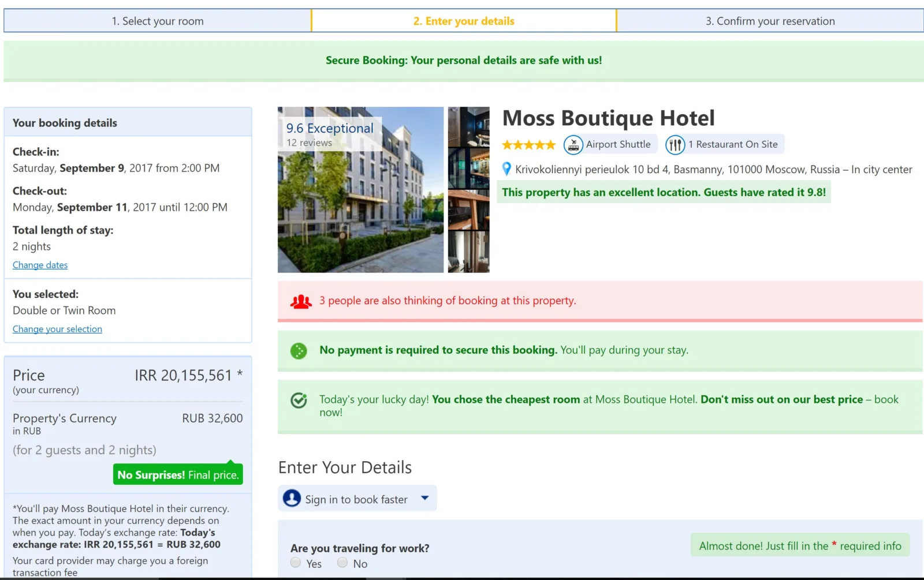Click the 12 reviews count
The width and height of the screenshot is (924, 580).
click(309, 143)
